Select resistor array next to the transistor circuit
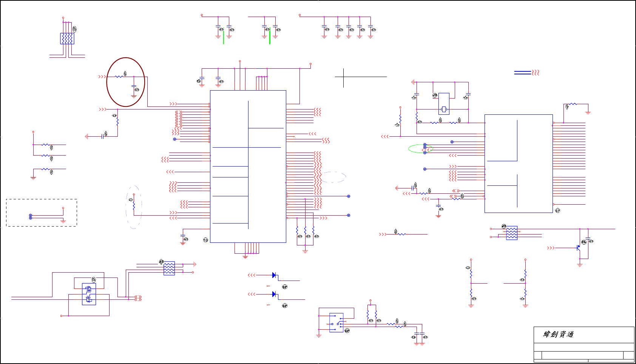Screen dimensions: 636x364 tap(511, 233)
